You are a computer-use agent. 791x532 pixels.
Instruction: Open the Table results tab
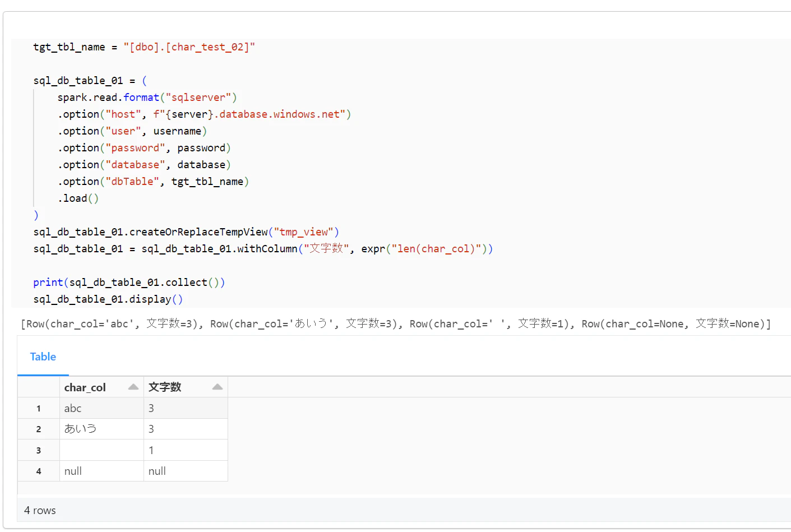tap(43, 357)
